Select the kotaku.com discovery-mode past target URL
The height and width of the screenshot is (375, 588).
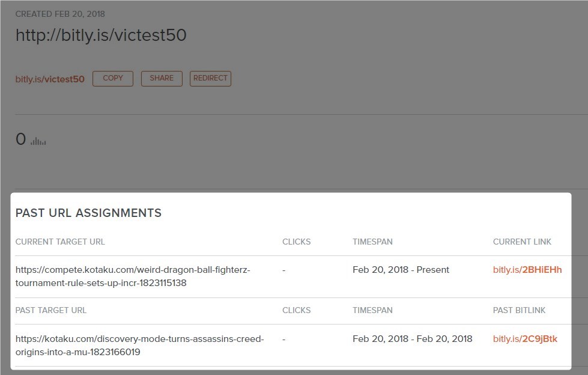point(139,346)
